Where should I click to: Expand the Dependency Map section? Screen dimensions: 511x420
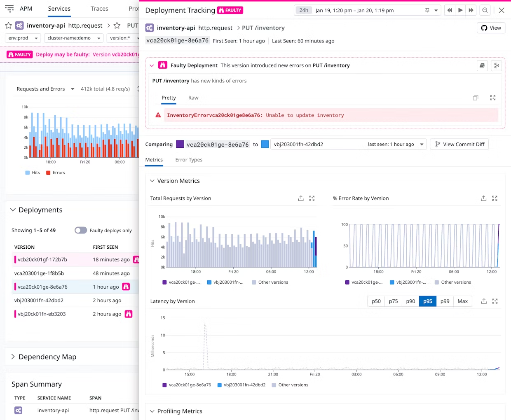[13, 357]
